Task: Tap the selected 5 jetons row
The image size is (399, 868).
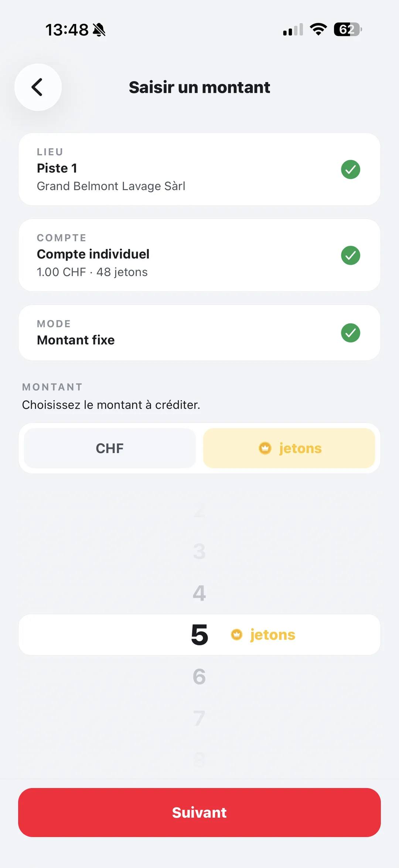Action: 199,635
